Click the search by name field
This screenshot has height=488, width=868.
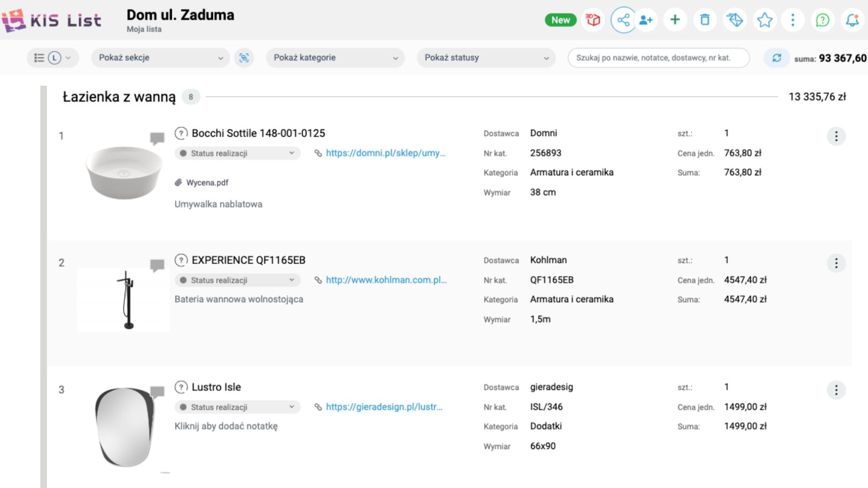tap(658, 58)
